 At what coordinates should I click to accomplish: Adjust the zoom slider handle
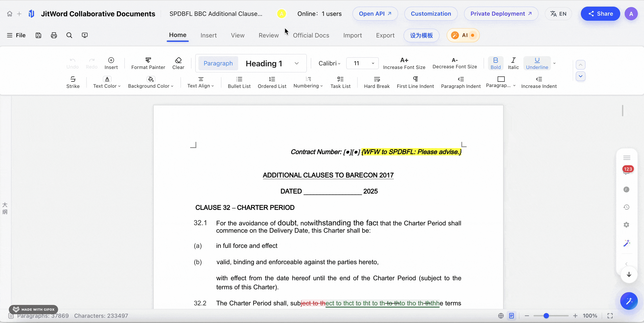click(x=546, y=316)
